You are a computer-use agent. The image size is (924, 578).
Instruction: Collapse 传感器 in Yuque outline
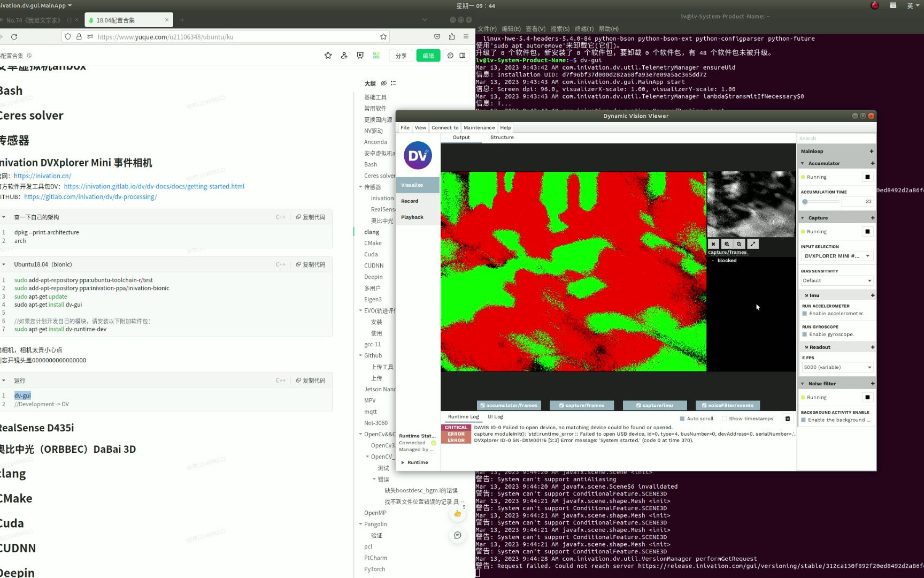(x=360, y=187)
